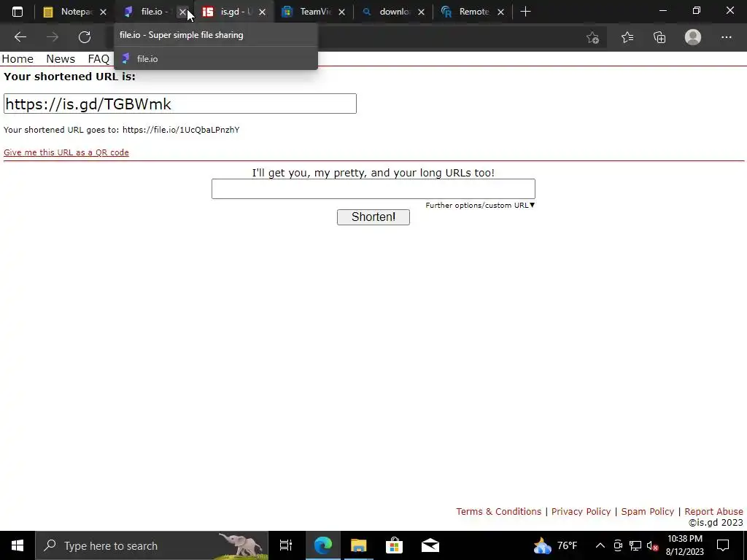747x560 pixels.
Task: Switch to the Notepad tab
Action: click(x=76, y=12)
